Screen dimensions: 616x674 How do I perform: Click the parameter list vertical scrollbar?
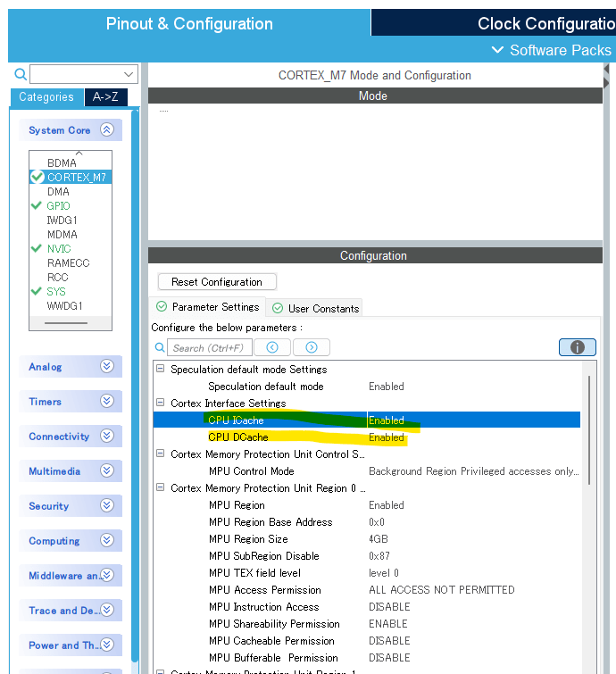pos(589,430)
